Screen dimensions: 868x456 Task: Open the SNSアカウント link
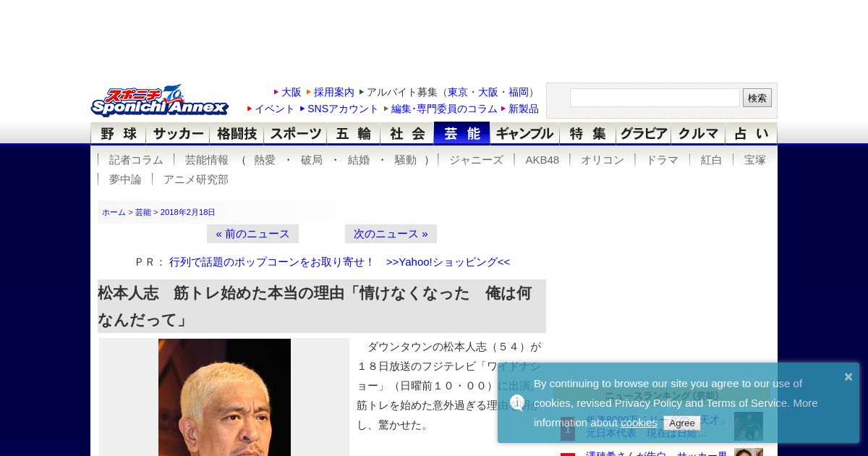[343, 109]
